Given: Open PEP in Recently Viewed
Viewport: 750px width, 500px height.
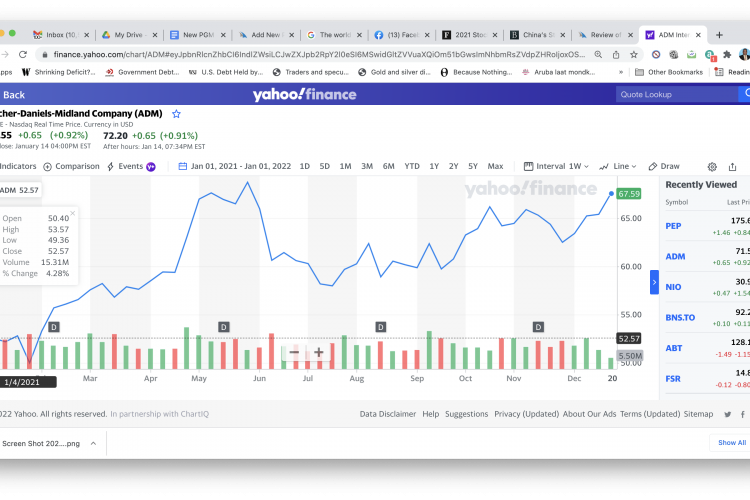Looking at the screenshot, I should pos(673,226).
